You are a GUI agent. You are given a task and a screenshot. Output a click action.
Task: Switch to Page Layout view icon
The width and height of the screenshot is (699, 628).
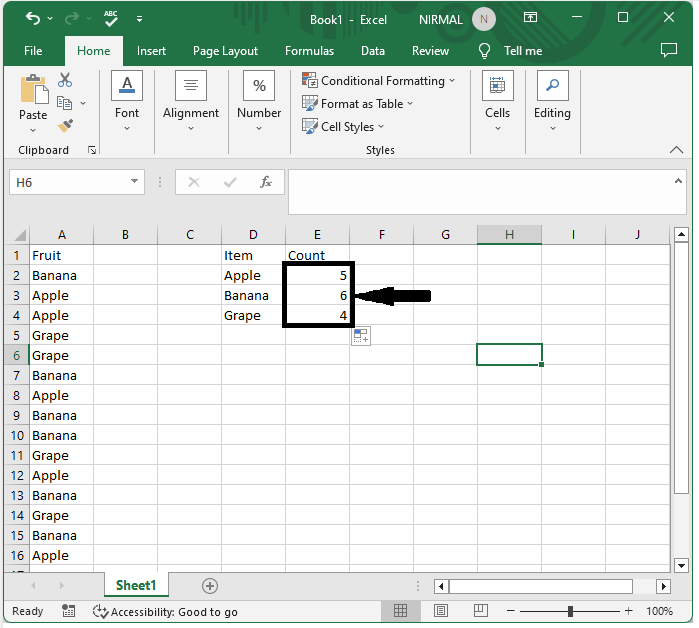(x=441, y=611)
